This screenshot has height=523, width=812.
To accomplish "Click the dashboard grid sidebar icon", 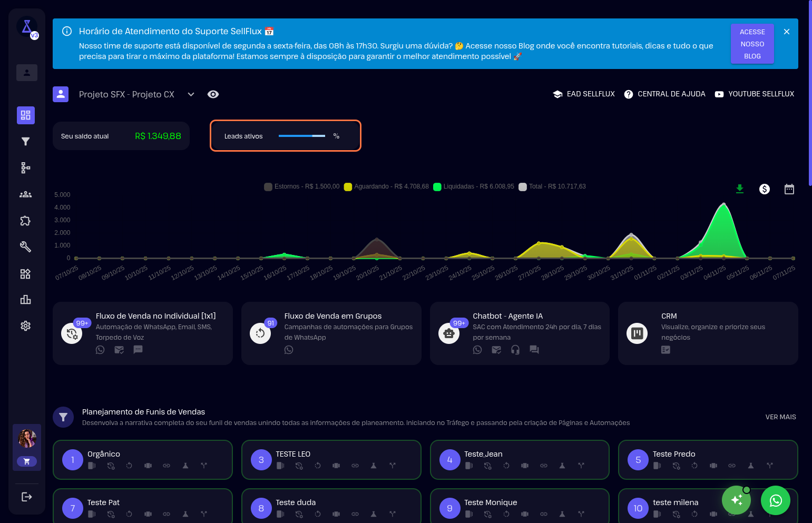I will pyautogui.click(x=25, y=115).
